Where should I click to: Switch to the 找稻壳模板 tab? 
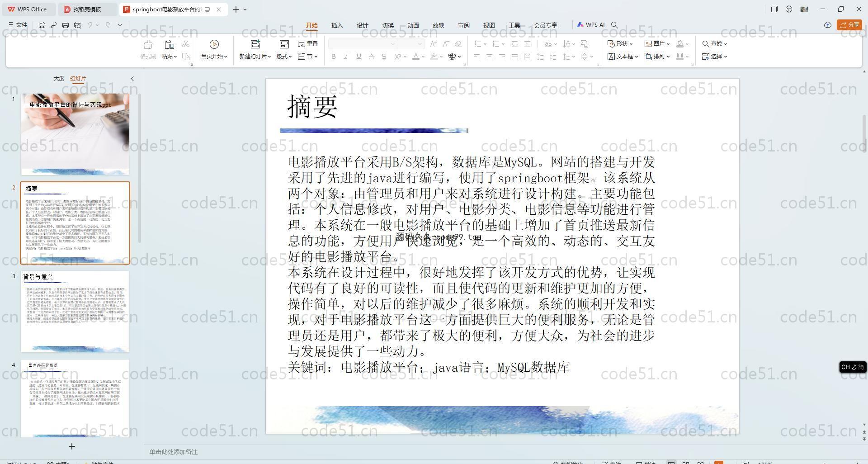[87, 9]
